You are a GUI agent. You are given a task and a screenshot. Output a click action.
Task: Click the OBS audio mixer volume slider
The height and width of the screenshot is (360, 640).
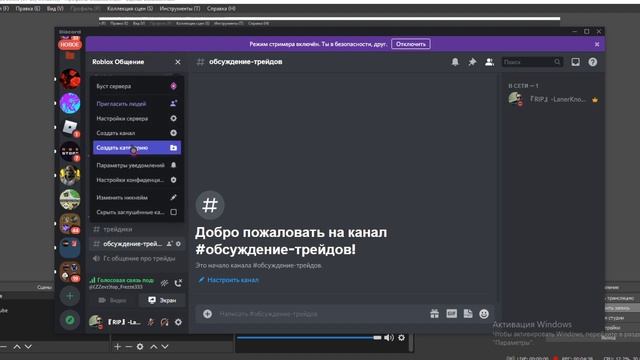click(x=309, y=338)
